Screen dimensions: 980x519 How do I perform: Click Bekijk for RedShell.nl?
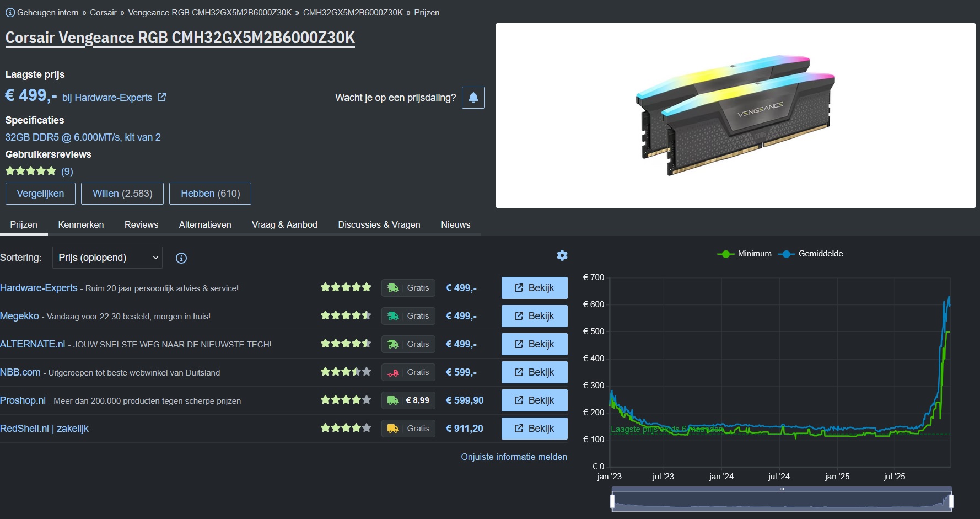pos(535,429)
